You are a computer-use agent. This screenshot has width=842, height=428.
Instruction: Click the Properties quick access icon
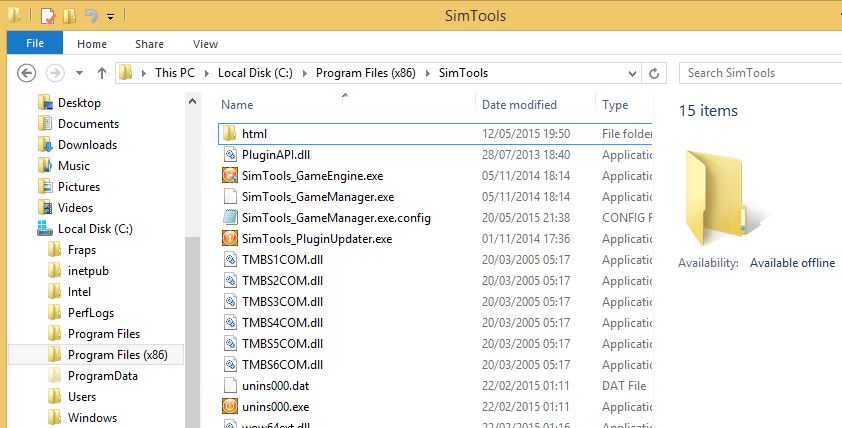[x=47, y=16]
